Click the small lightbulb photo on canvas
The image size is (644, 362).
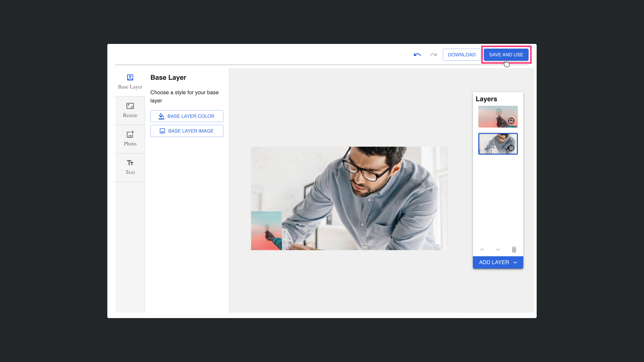tap(266, 231)
